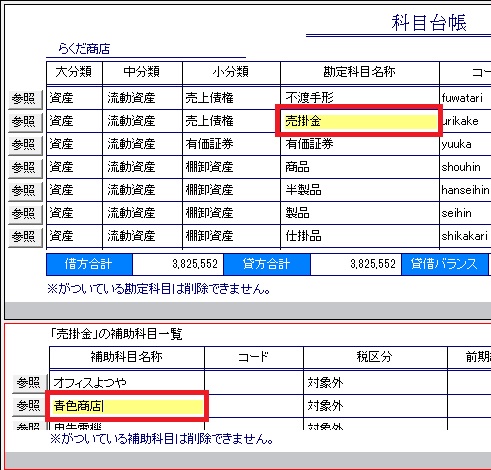Click the 貸借バランス blue label
491x470 pixels.
[445, 264]
